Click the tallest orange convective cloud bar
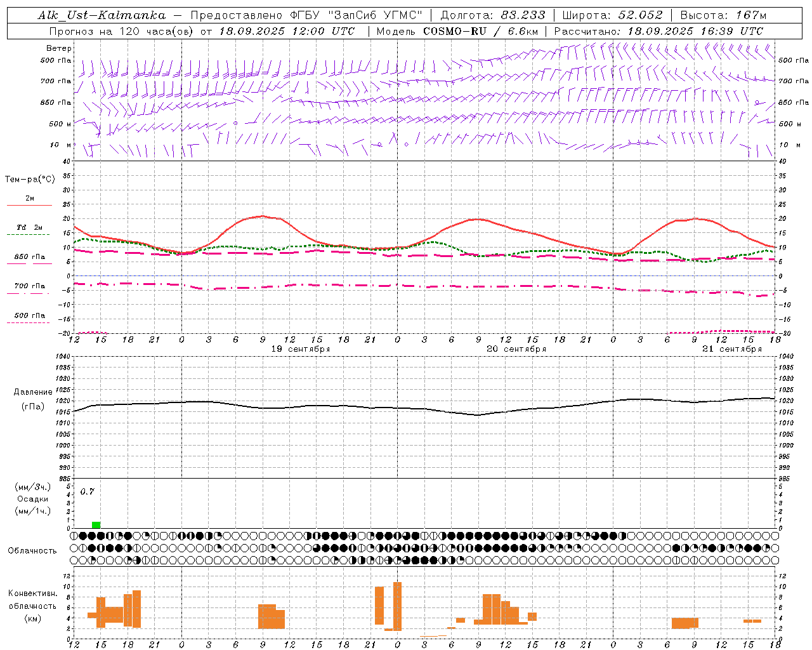Image resolution: width=812 pixels, height=650 pixels. (x=397, y=606)
